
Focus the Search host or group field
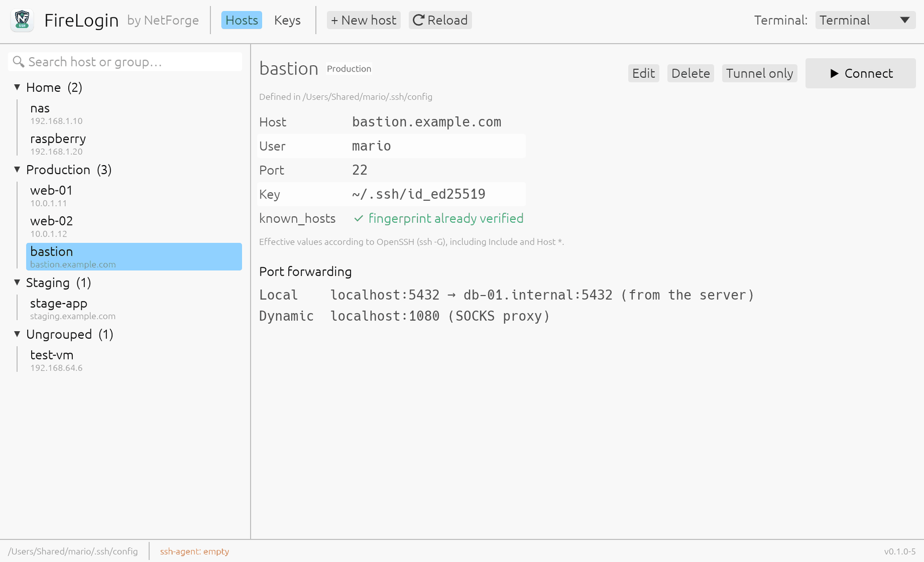pos(125,62)
